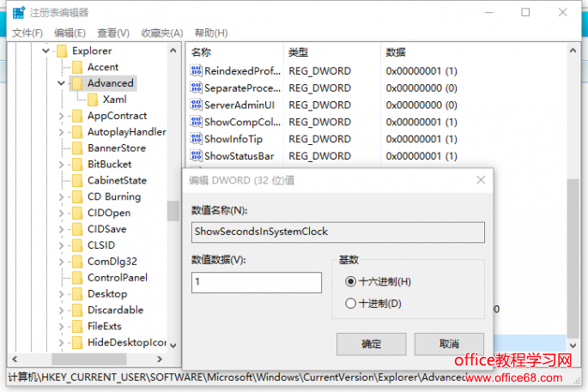Click the AppContract folder icon
The height and width of the screenshot is (392, 588).
pyautogui.click(x=77, y=116)
